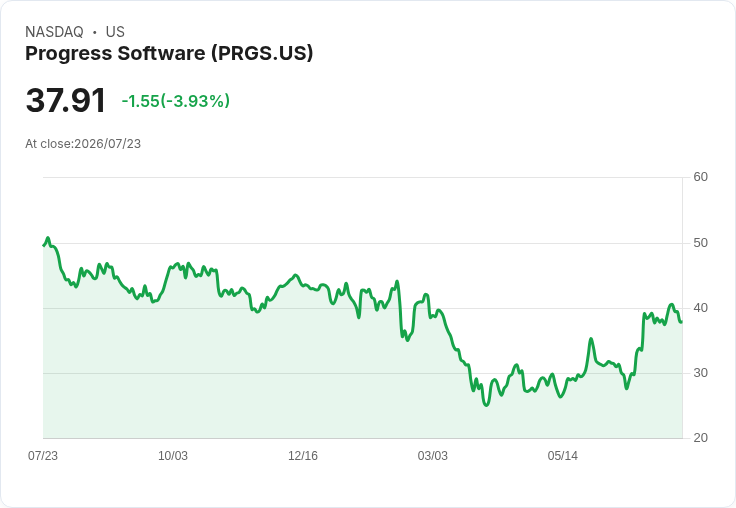
Task: Click the chart's lowest point near 25
Action: (486, 404)
